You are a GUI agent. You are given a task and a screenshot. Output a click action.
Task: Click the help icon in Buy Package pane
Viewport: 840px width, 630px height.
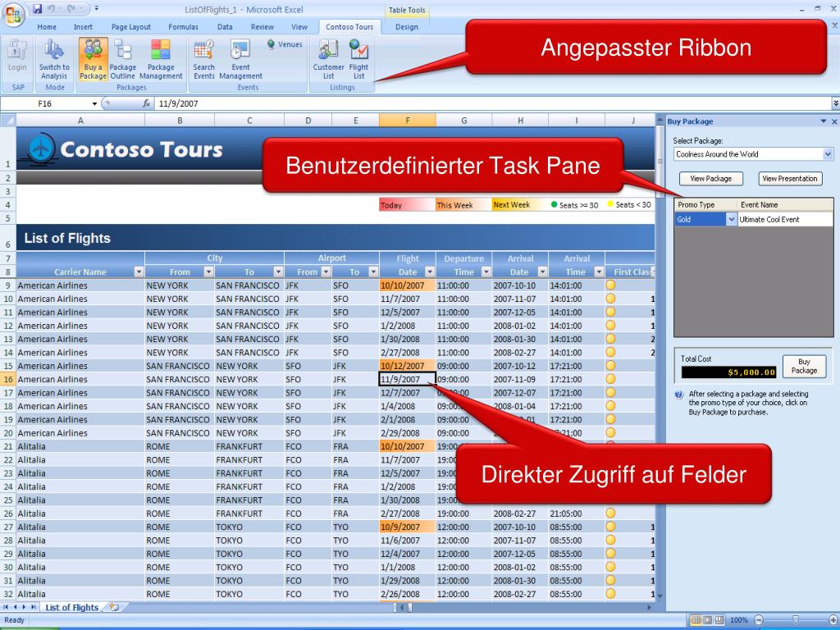678,395
